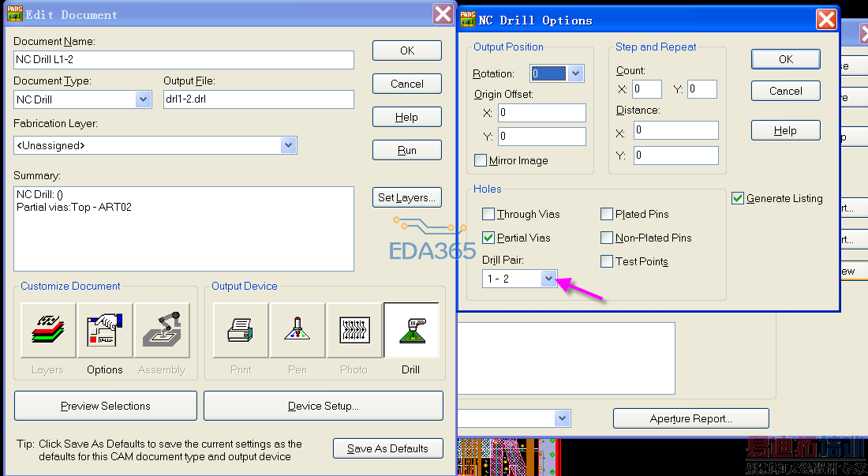This screenshot has height=476, width=868.
Task: Open the Aperture Report
Action: 691,418
